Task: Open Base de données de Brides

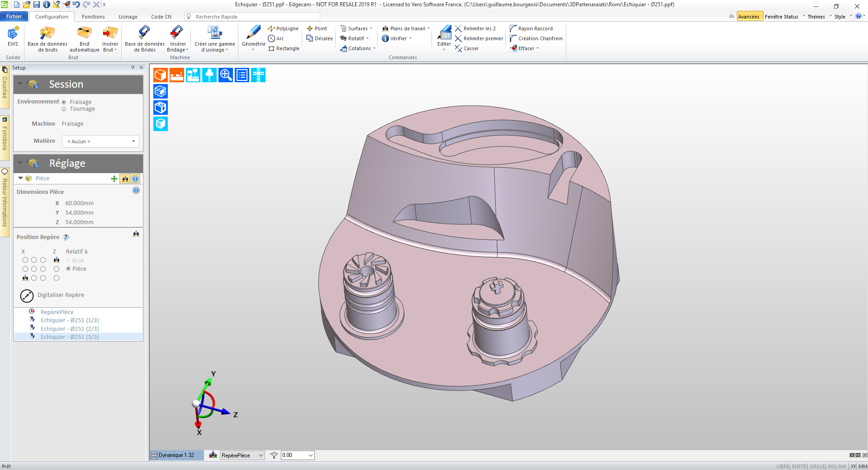Action: 144,33
